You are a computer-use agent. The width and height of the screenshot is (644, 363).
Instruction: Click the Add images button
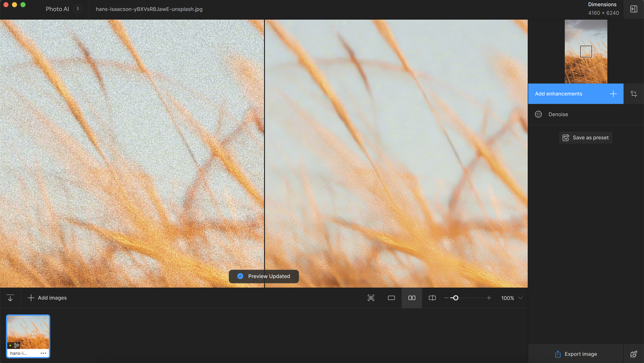(x=47, y=298)
